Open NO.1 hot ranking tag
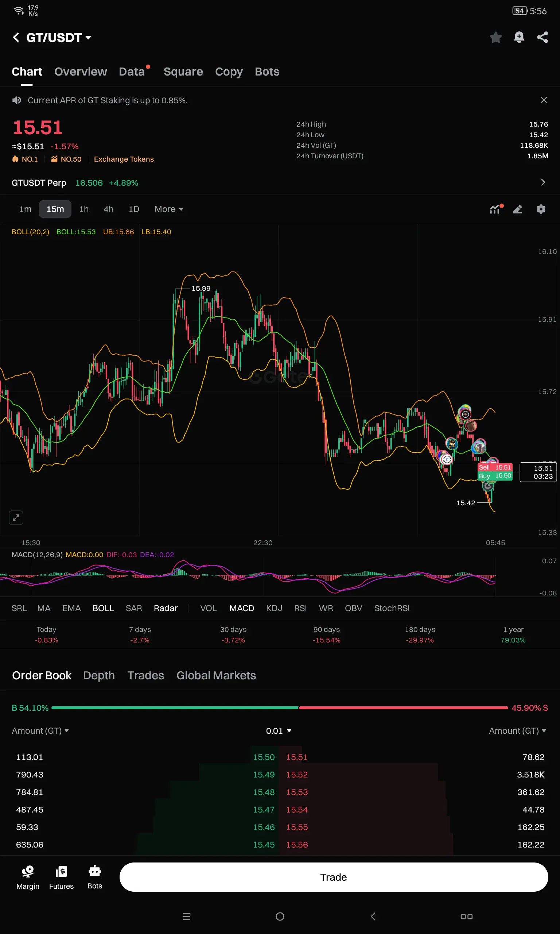 (x=25, y=159)
